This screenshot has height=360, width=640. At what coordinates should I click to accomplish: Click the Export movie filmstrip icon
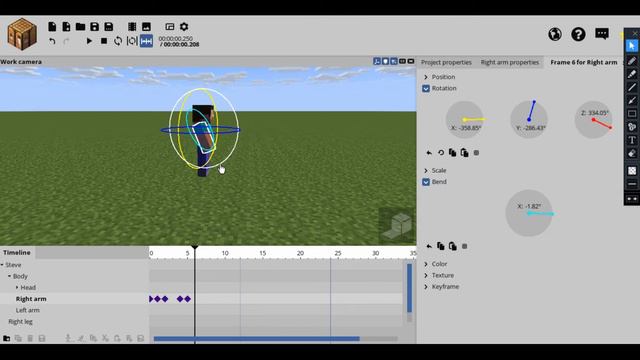(132, 27)
